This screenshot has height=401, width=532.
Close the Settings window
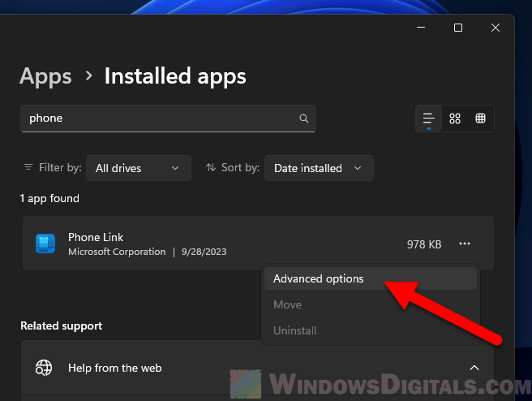[496, 28]
